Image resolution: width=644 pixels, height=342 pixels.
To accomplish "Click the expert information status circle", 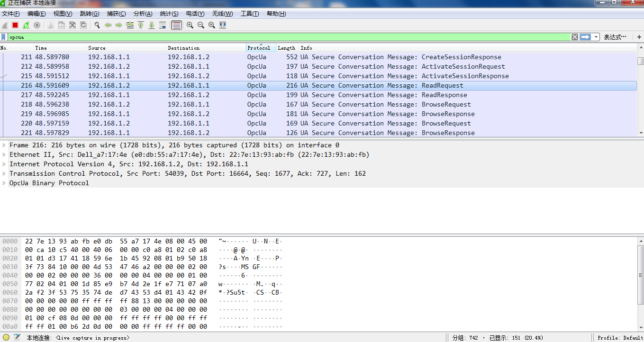I will (x=6, y=337).
